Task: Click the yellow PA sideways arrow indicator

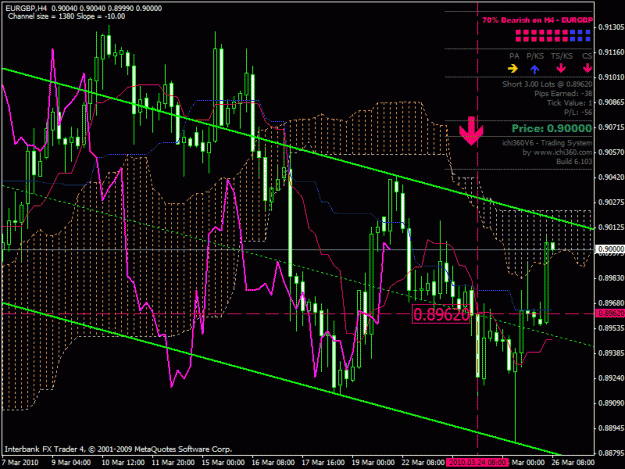Action: [x=513, y=69]
